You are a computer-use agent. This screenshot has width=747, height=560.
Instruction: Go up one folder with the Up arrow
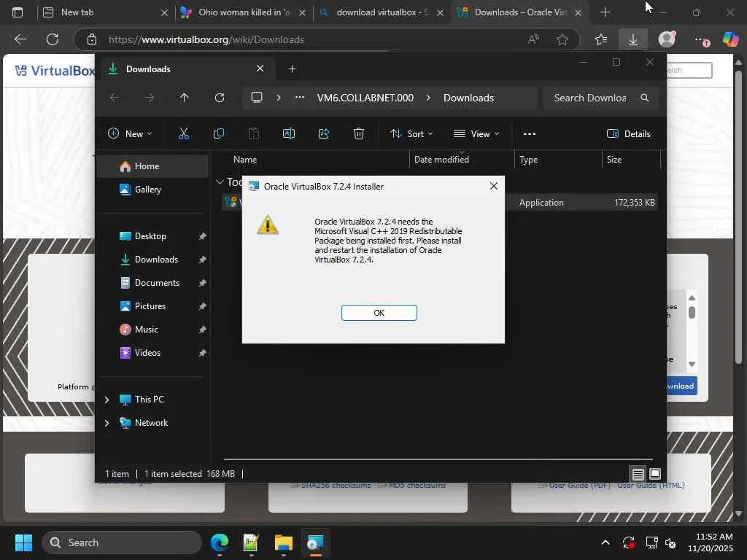pyautogui.click(x=184, y=98)
